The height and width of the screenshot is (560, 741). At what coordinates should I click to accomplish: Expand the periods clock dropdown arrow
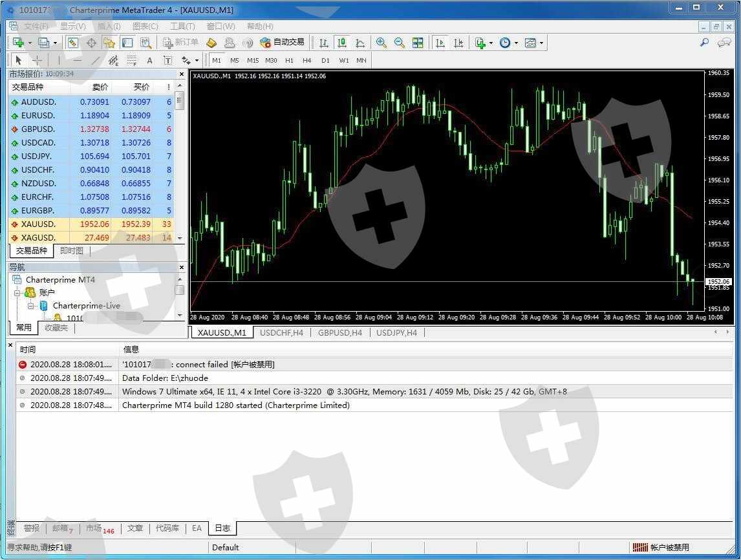pos(516,43)
